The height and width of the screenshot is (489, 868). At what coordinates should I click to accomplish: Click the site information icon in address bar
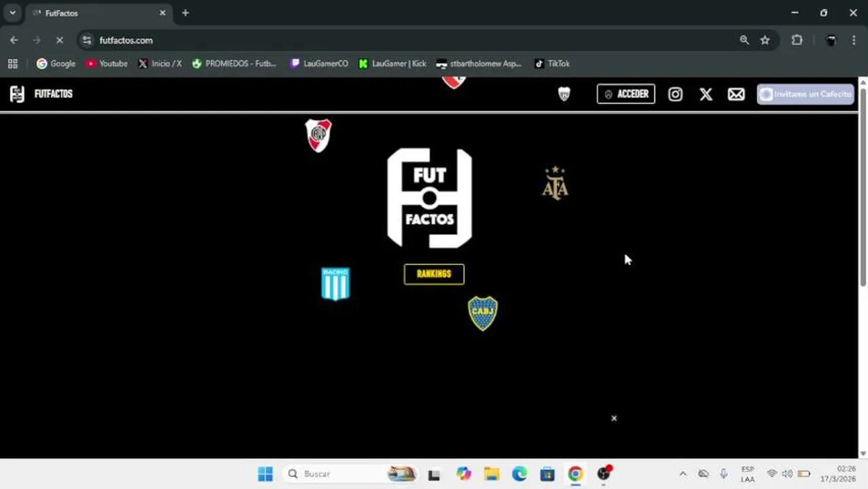86,40
